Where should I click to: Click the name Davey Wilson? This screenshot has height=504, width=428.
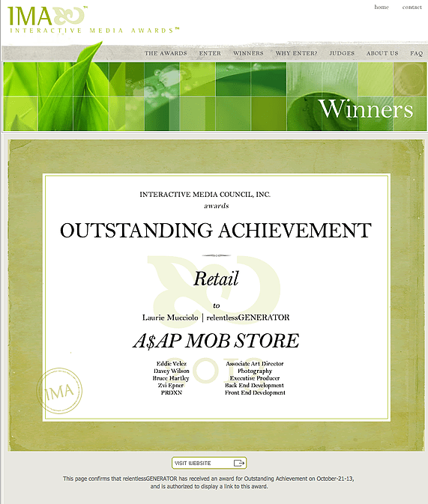pyautogui.click(x=172, y=371)
